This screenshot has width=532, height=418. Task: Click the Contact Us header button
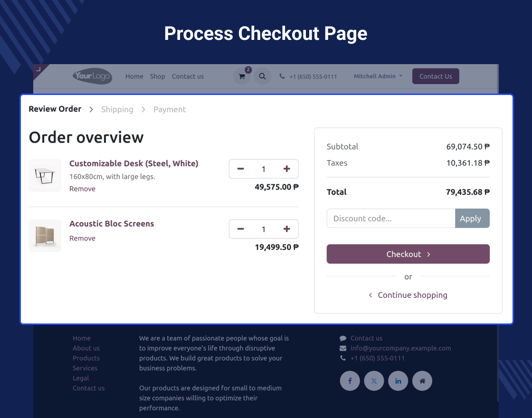click(x=436, y=76)
